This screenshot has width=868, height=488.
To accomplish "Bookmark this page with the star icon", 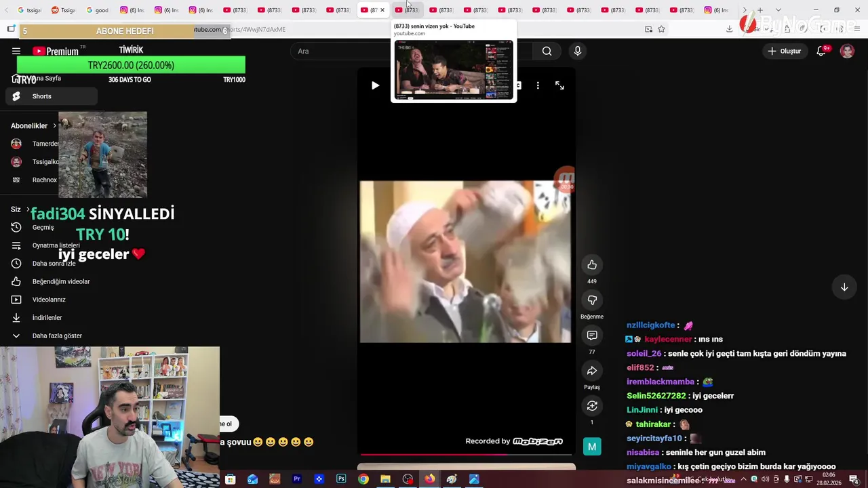I will (661, 29).
